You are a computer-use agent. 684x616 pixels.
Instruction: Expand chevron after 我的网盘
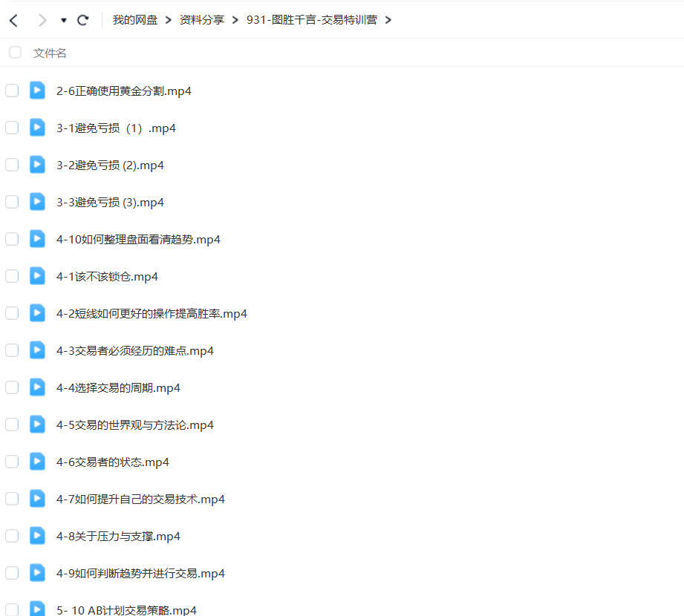click(x=169, y=20)
